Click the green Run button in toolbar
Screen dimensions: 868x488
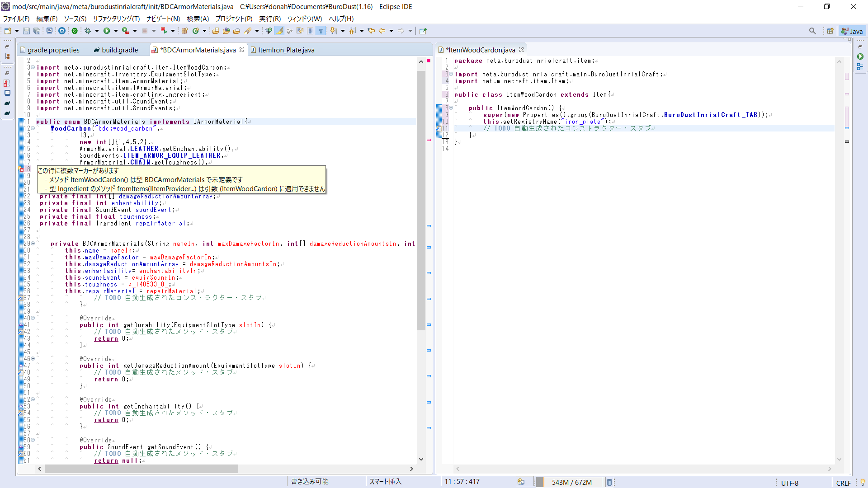point(107,31)
